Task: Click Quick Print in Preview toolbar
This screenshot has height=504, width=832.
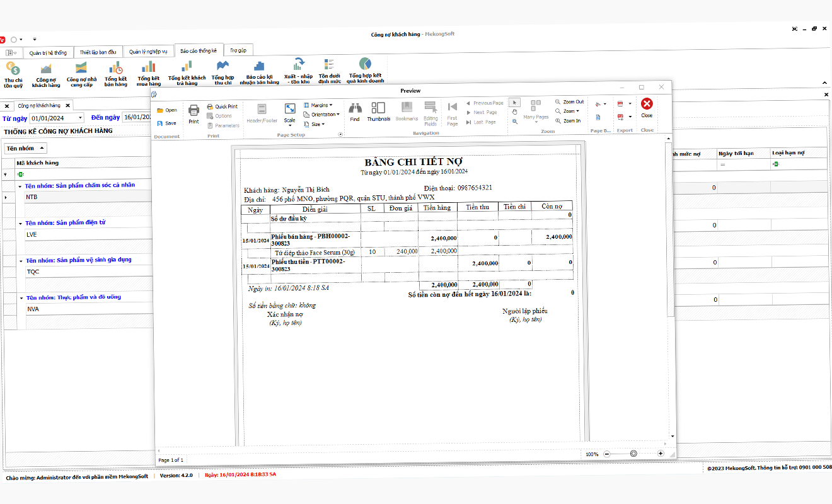Action: click(222, 106)
